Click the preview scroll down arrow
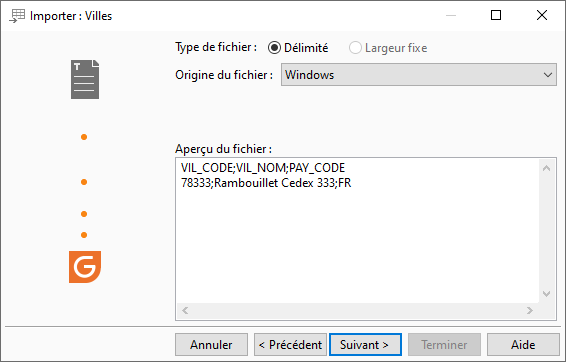 click(547, 294)
